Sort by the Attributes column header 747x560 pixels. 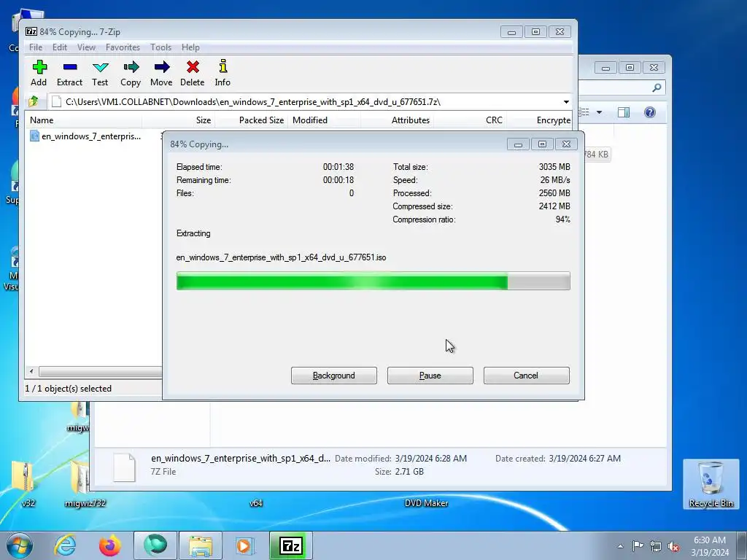click(398, 120)
